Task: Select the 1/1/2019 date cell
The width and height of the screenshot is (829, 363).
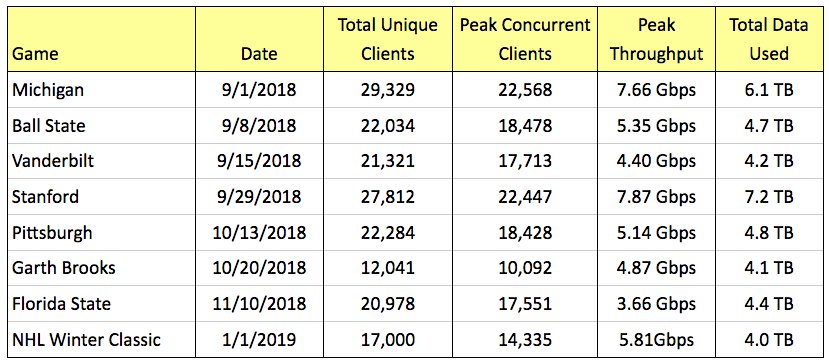Action: pos(260,339)
